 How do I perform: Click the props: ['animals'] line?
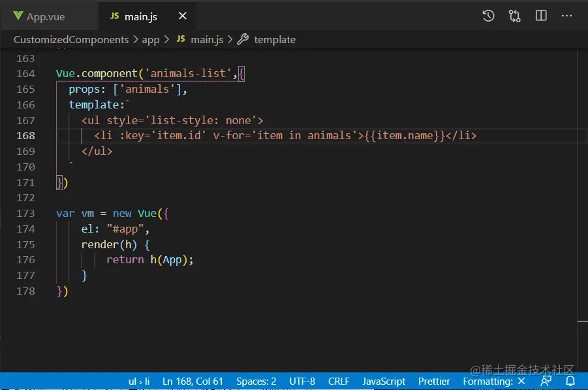pyautogui.click(x=127, y=89)
